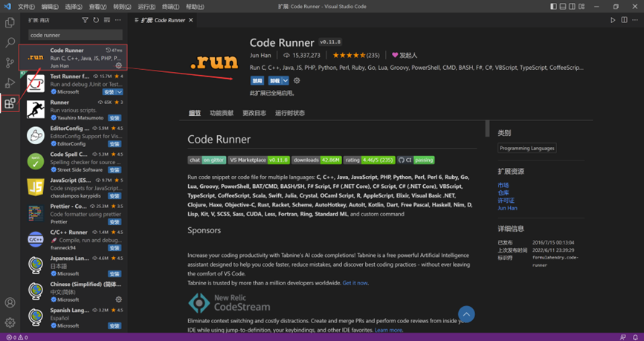The height and width of the screenshot is (341, 644).
Task: Toggle the secondary side bar layout icon
Action: click(572, 7)
